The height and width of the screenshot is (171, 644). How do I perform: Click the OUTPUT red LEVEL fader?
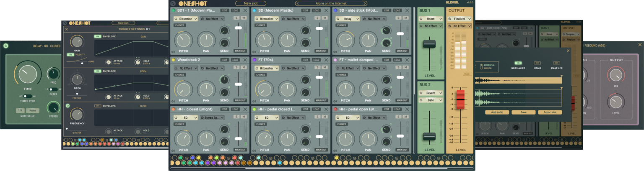click(461, 99)
